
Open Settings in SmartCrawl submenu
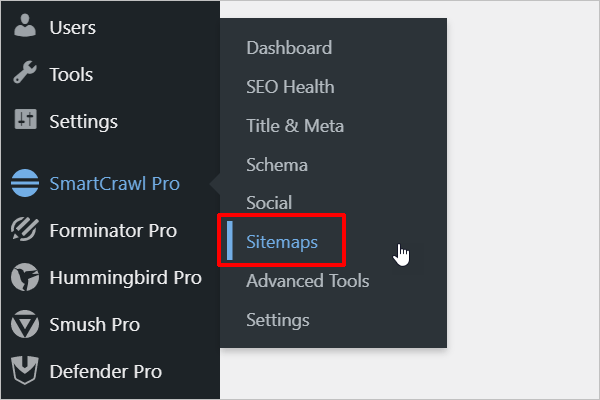[277, 320]
